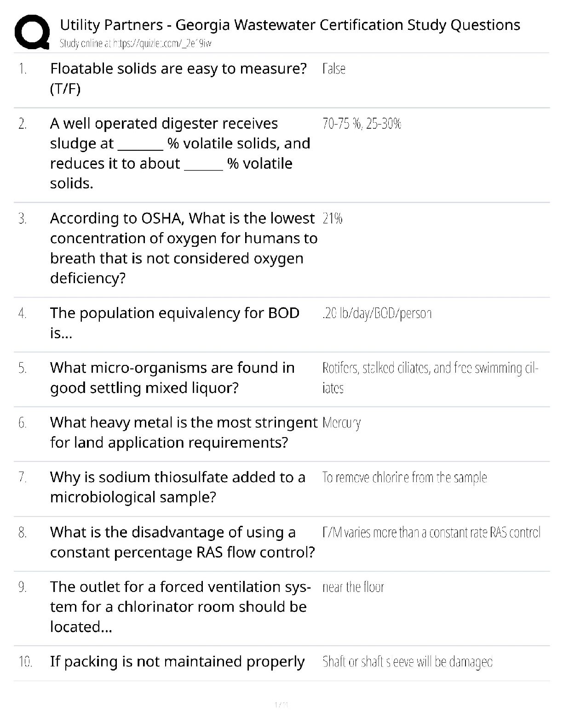Screen dimensions: 563x728
Task: Click the "near the floor" answer
Action: [353, 587]
